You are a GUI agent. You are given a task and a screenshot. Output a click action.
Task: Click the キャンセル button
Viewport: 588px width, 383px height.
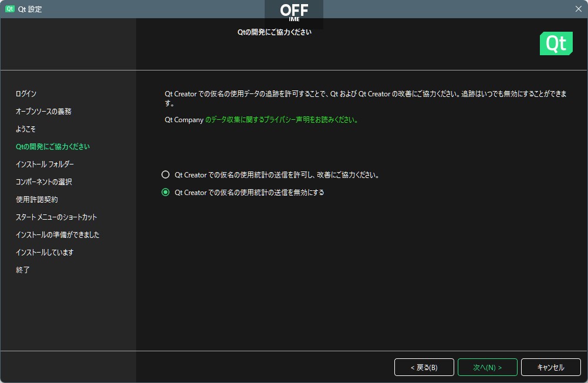pyautogui.click(x=551, y=367)
